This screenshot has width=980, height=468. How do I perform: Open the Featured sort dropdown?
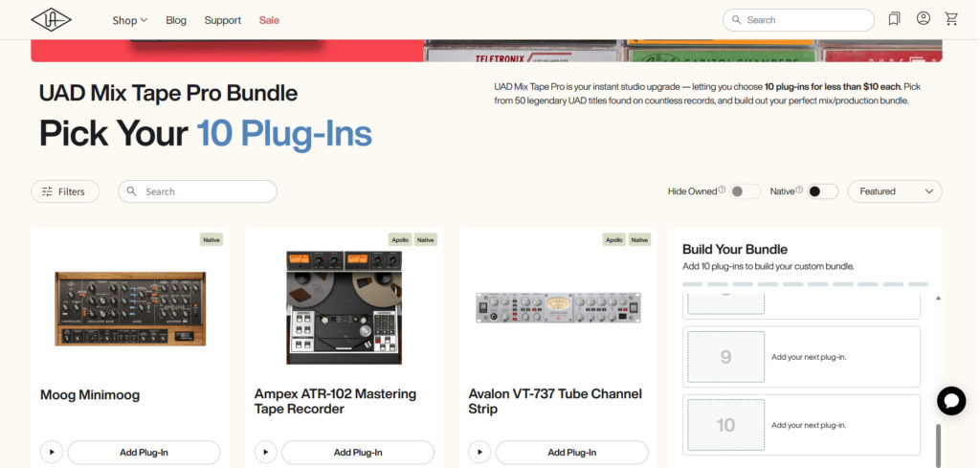(895, 191)
